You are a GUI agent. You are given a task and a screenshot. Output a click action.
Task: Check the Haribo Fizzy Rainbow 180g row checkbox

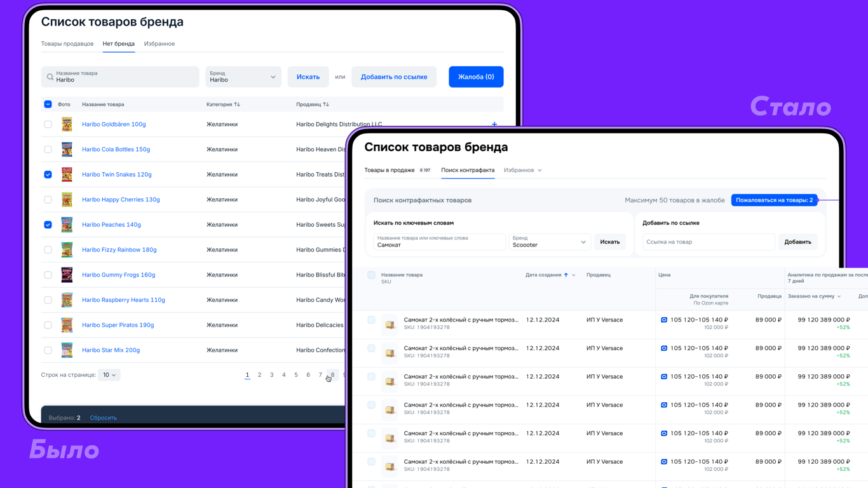[48, 250]
